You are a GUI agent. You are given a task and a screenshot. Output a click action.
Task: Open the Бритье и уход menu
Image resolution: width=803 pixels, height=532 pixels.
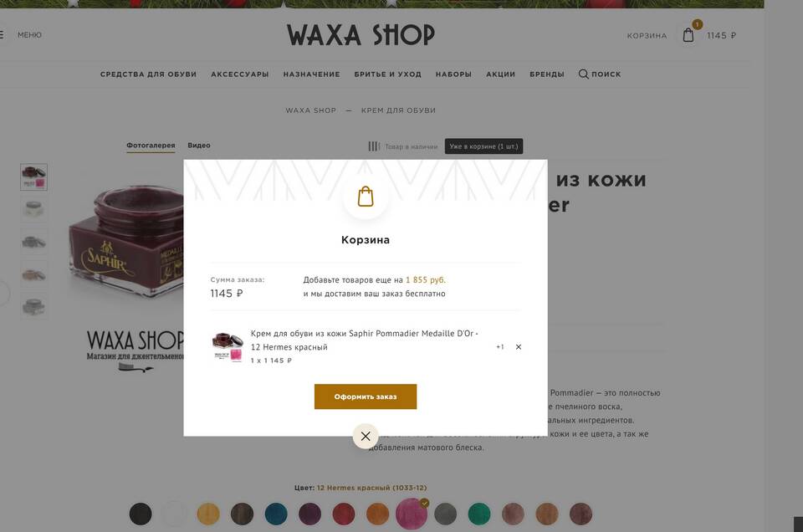[387, 74]
